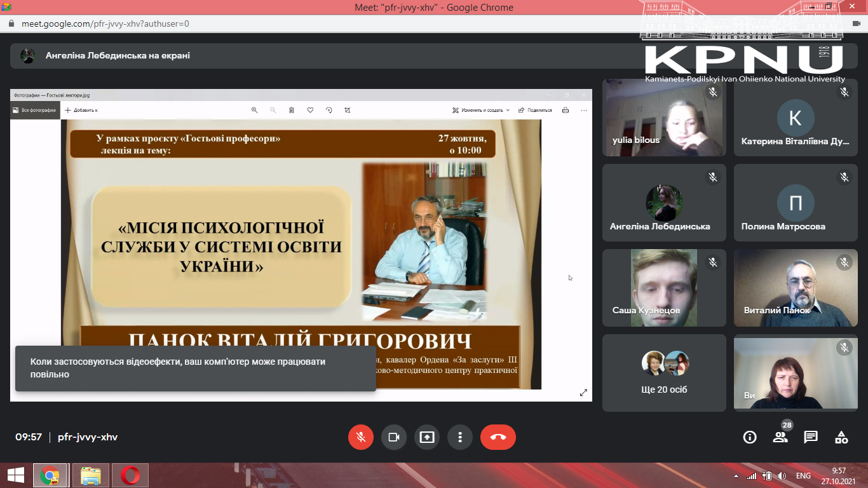
Task: Unmute the microphone in the call controls
Action: coord(361,437)
